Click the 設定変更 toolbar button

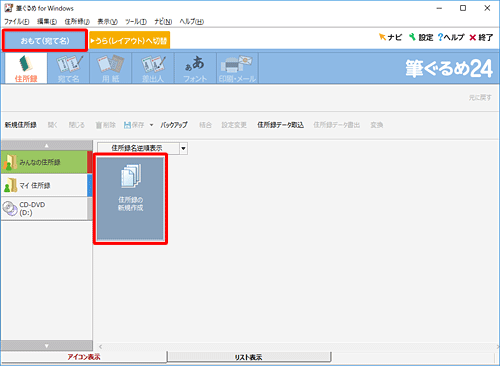pos(234,125)
